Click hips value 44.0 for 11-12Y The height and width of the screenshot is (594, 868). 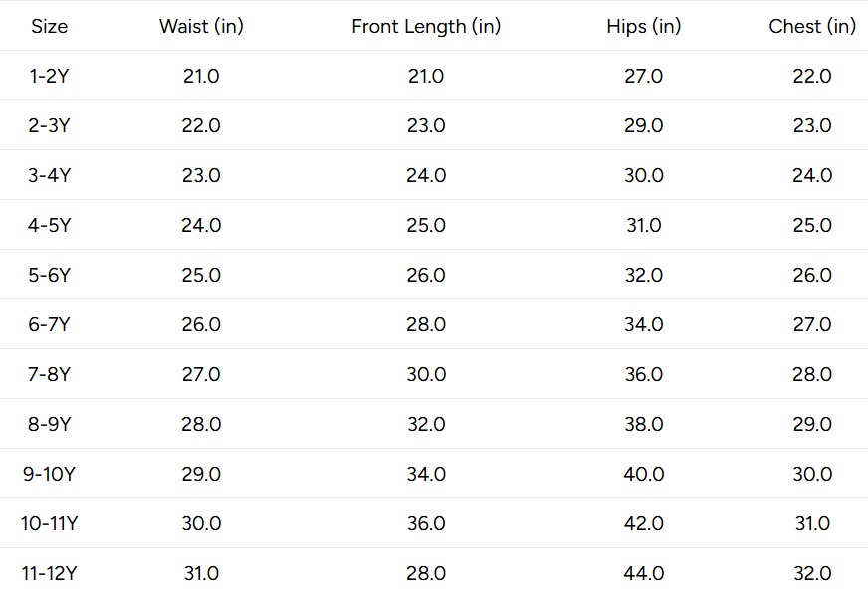[x=644, y=573]
